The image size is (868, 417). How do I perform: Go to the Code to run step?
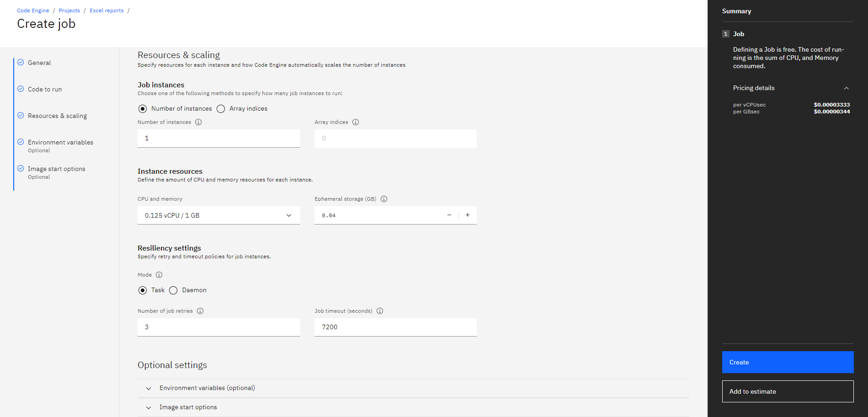(x=45, y=89)
